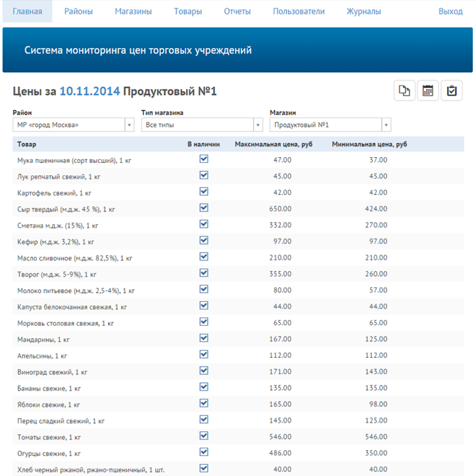
Task: Click the clipboard checkmark icon button
Action: pyautogui.click(x=451, y=91)
